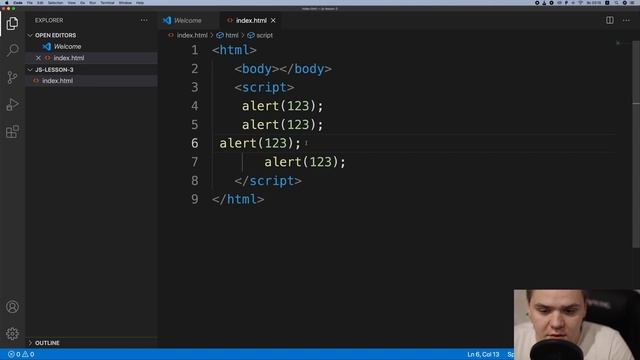640x360 pixels.
Task: Click the EXPLORER panel title
Action: [49, 20]
